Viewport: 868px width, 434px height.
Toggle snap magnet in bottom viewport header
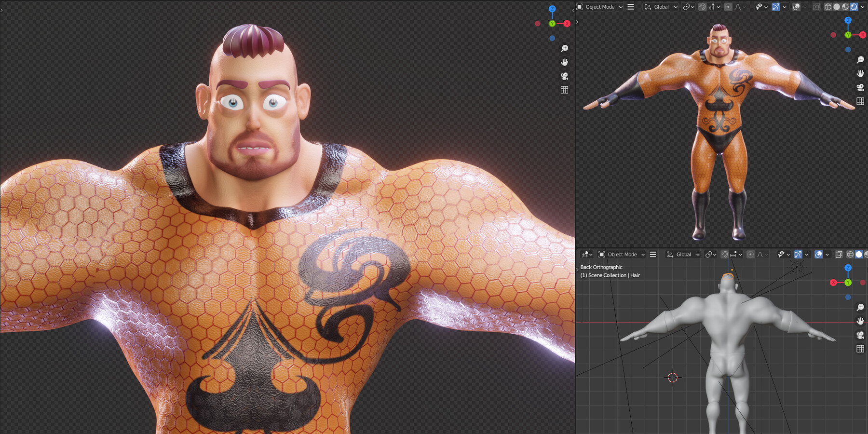(x=724, y=254)
